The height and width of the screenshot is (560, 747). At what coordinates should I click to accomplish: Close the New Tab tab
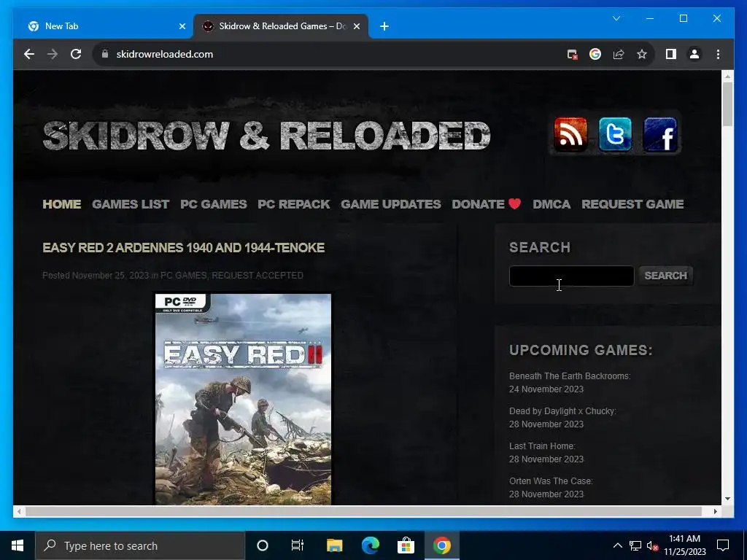pyautogui.click(x=182, y=26)
